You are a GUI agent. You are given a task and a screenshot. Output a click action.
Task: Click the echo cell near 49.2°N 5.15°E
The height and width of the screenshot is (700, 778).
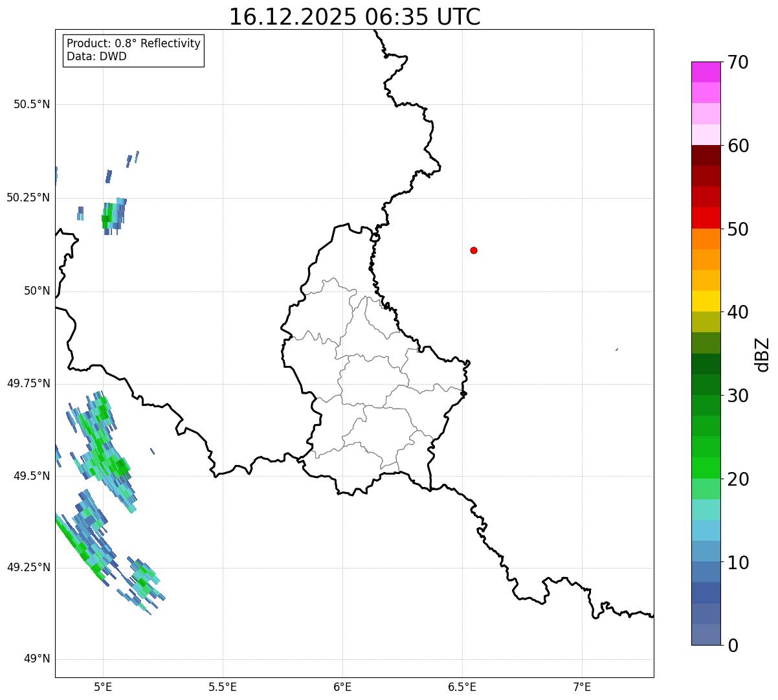[142, 585]
